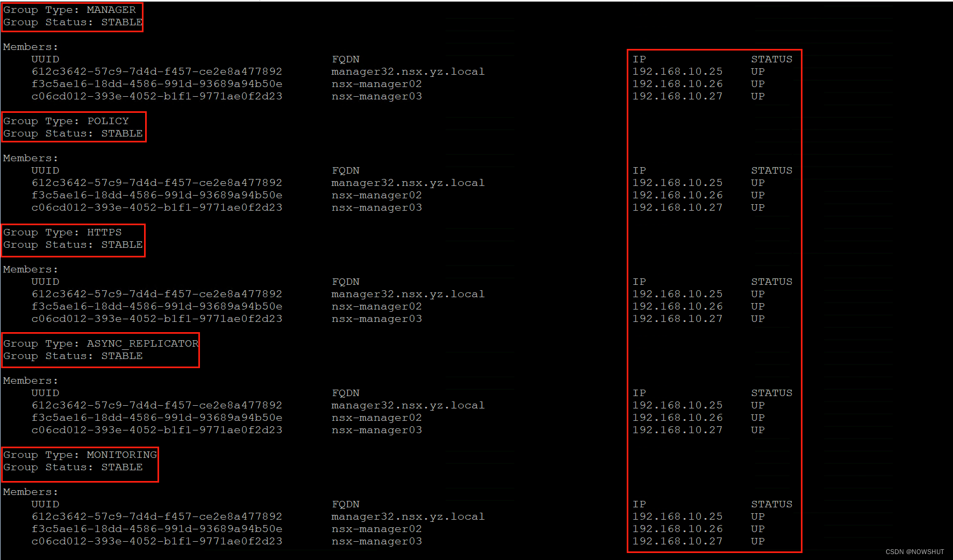Select IP 192.168.10.25 in MANAGER group
The image size is (953, 560).
pyautogui.click(x=677, y=71)
